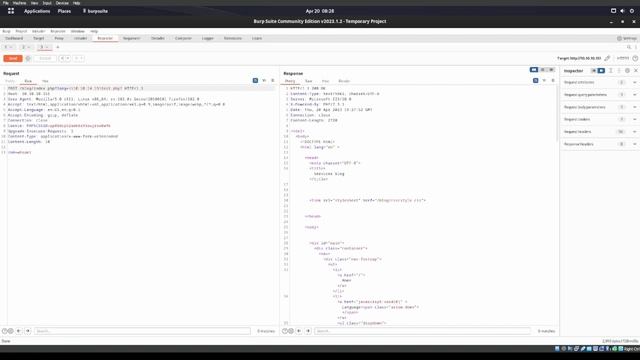The image size is (640, 360).
Task: Switch response view to Render
Action: tap(344, 81)
